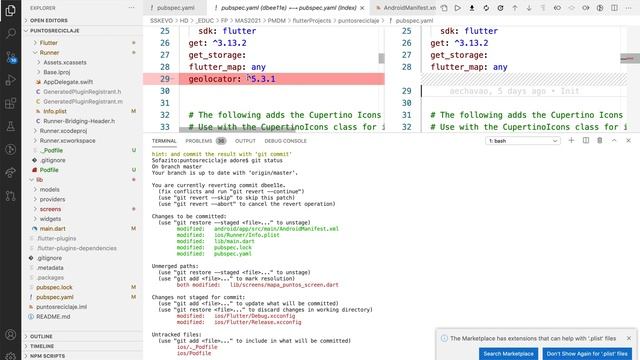640x360 pixels.
Task: Open the Manage gear icon
Action: coord(11,356)
